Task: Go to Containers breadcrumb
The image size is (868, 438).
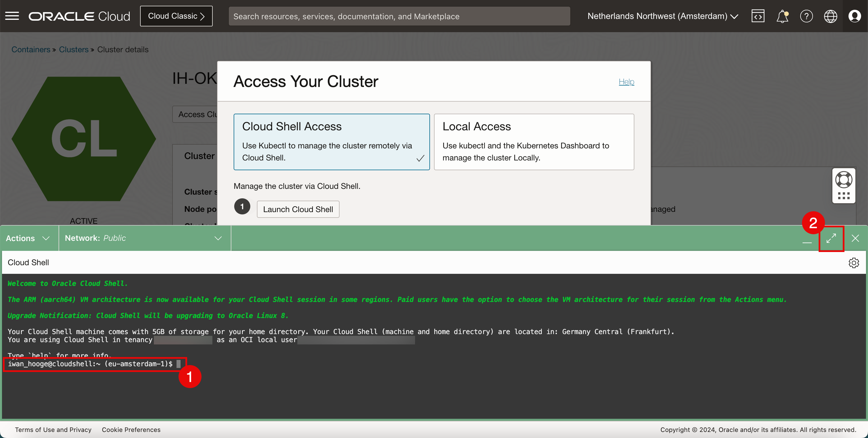Action: [31, 50]
